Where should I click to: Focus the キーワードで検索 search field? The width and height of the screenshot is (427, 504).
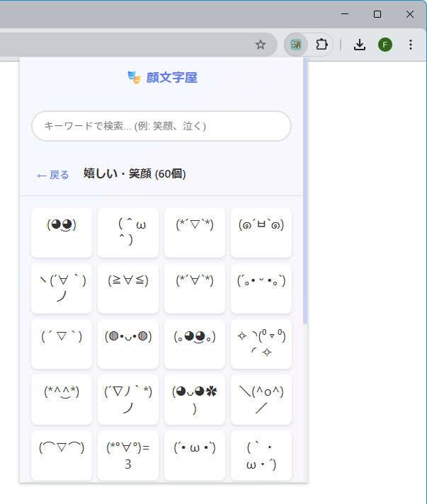click(161, 126)
